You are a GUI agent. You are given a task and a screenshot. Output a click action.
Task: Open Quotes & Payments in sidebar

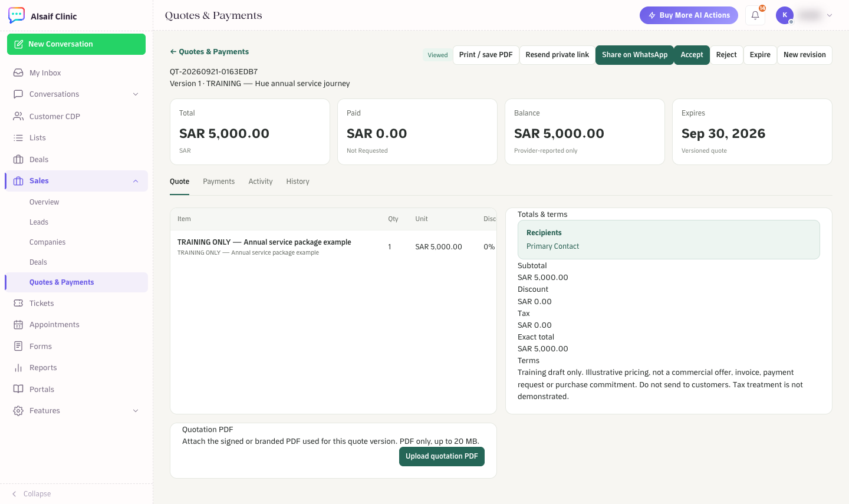[x=76, y=282]
